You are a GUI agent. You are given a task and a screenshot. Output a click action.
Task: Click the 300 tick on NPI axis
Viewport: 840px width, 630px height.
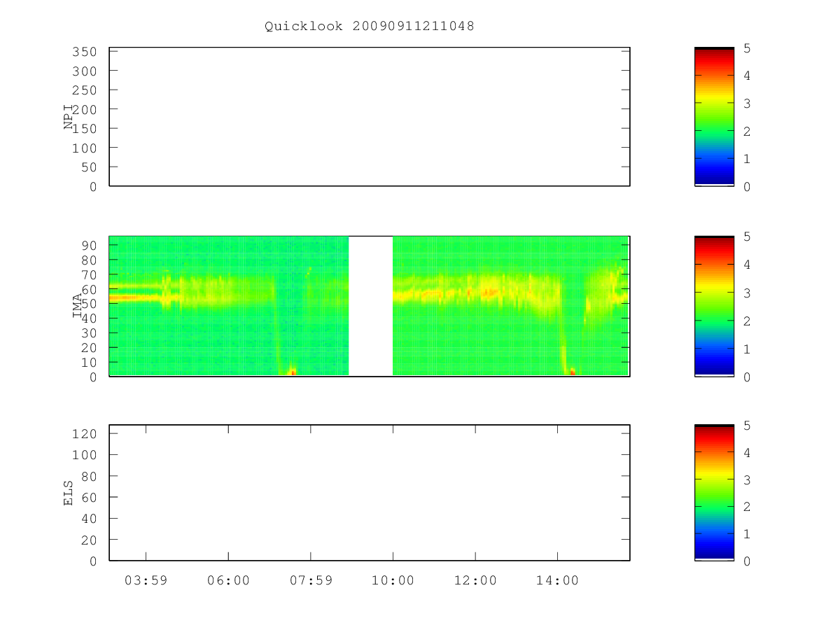click(x=83, y=71)
